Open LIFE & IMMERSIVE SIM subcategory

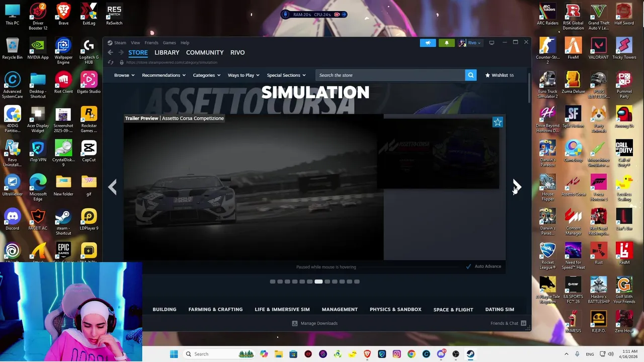pos(282,309)
